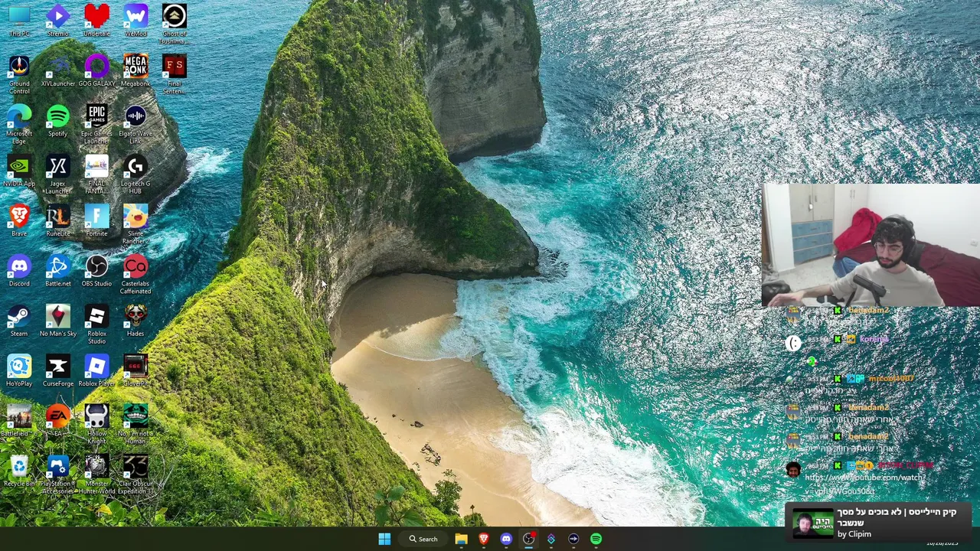Open the round arrow taskbar icon before Spotify

[573, 539]
